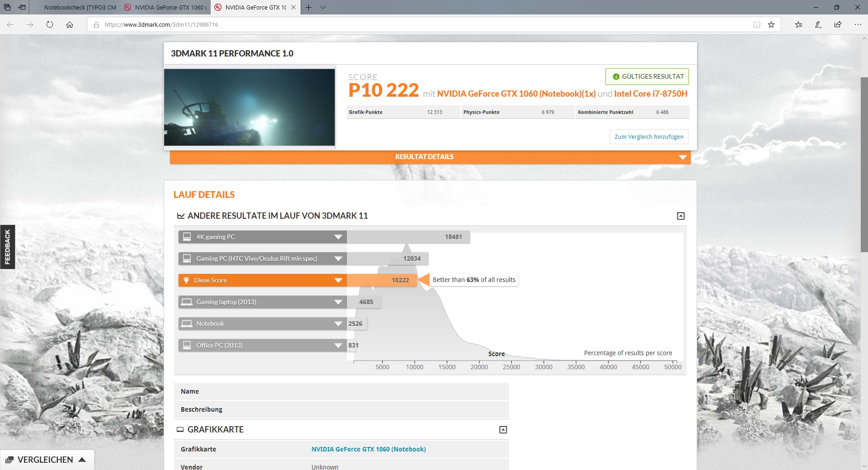Screen dimensions: 868x470
Task: Switch to the Notebookcheck TYPO3 CM tab
Action: [x=75, y=7]
